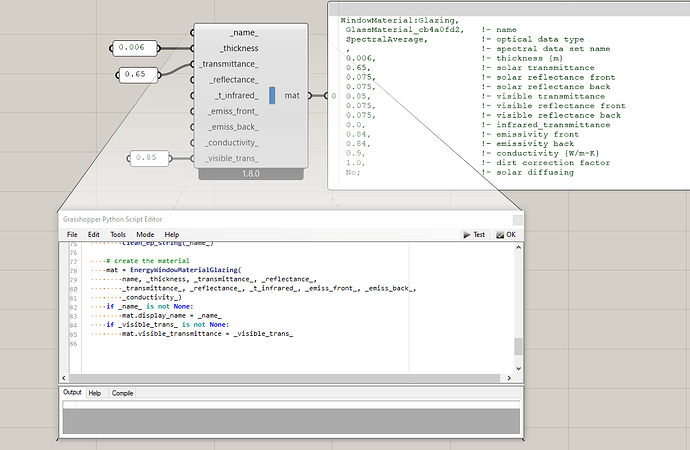This screenshot has width=690, height=450.
Task: Click the mat.visible_transmittance assignment line
Action: click(x=208, y=333)
